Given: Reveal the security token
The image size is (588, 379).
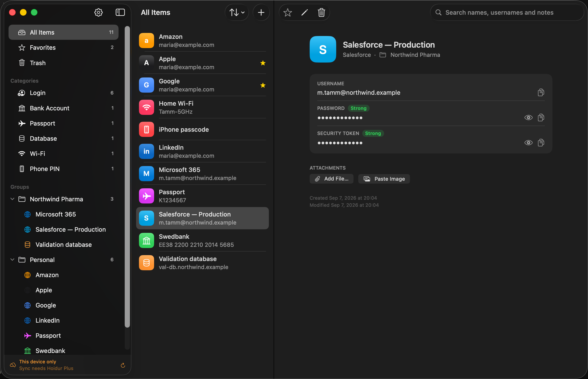Looking at the screenshot, I should 528,143.
